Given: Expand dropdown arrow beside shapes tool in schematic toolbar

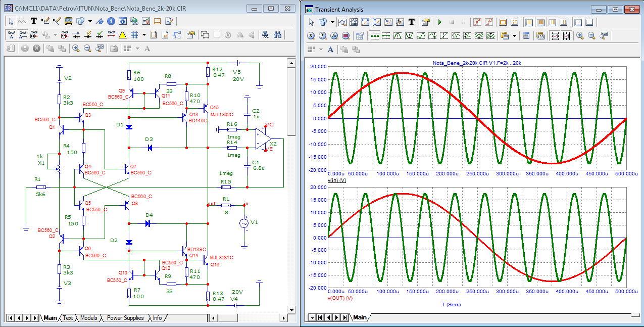Looking at the screenshot, I should tap(89, 21).
